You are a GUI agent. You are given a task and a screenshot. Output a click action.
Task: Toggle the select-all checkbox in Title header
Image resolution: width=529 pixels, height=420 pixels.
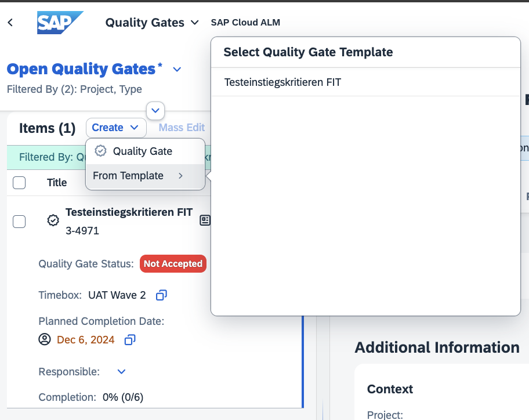click(19, 183)
